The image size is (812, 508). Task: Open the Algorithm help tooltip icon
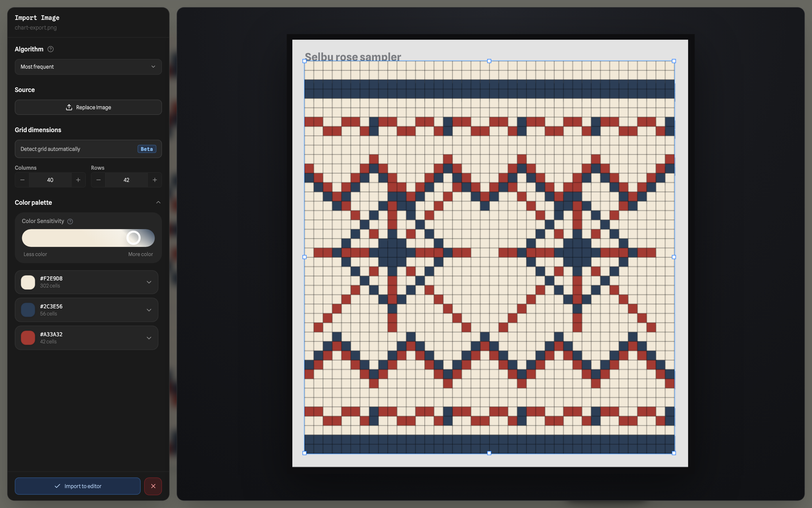pos(51,49)
